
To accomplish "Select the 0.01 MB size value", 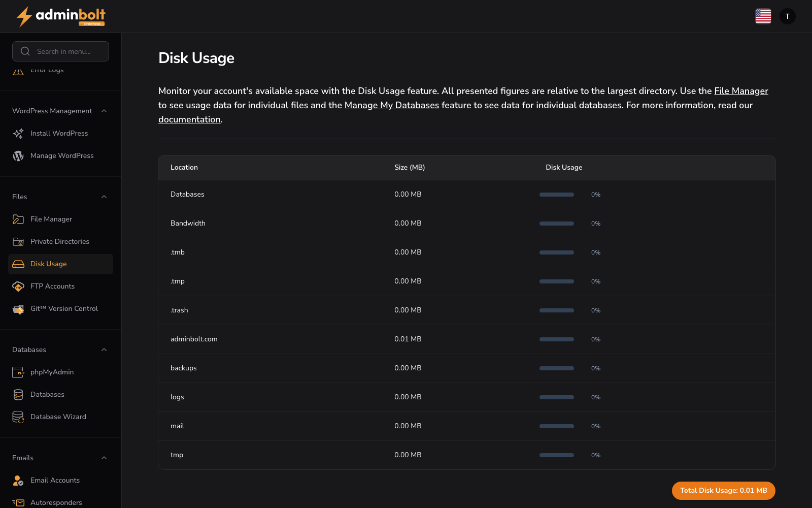I will click(408, 339).
